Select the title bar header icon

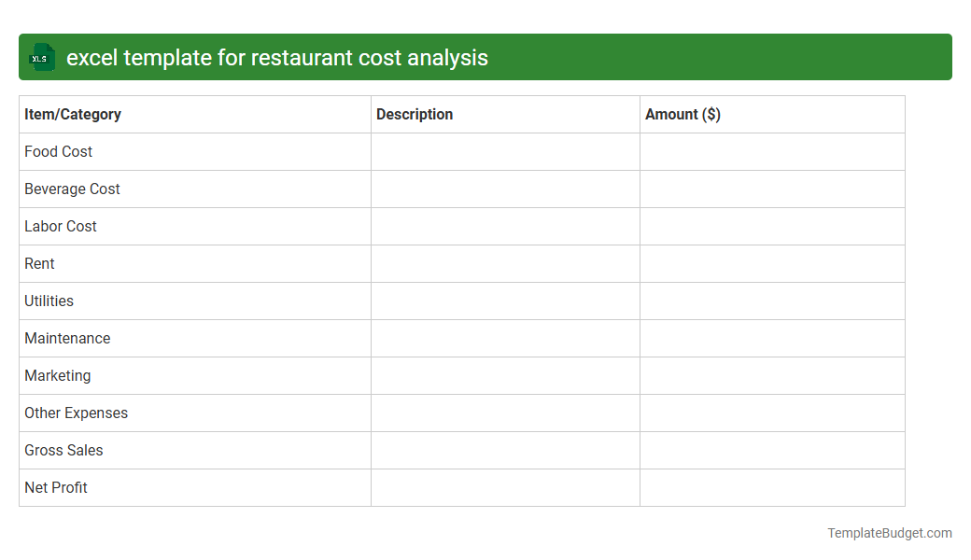[x=41, y=57]
